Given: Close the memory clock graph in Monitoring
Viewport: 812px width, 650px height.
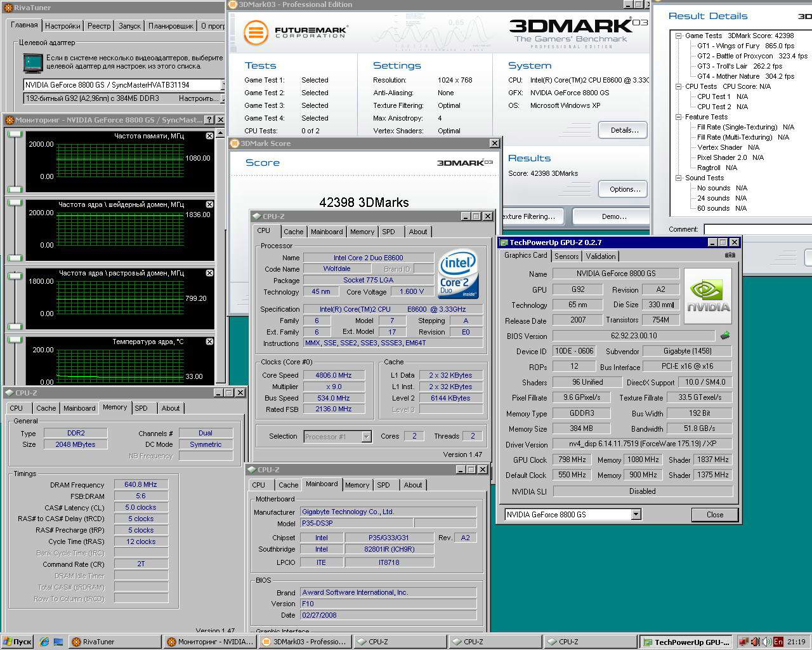Looking at the screenshot, I should point(209,136).
